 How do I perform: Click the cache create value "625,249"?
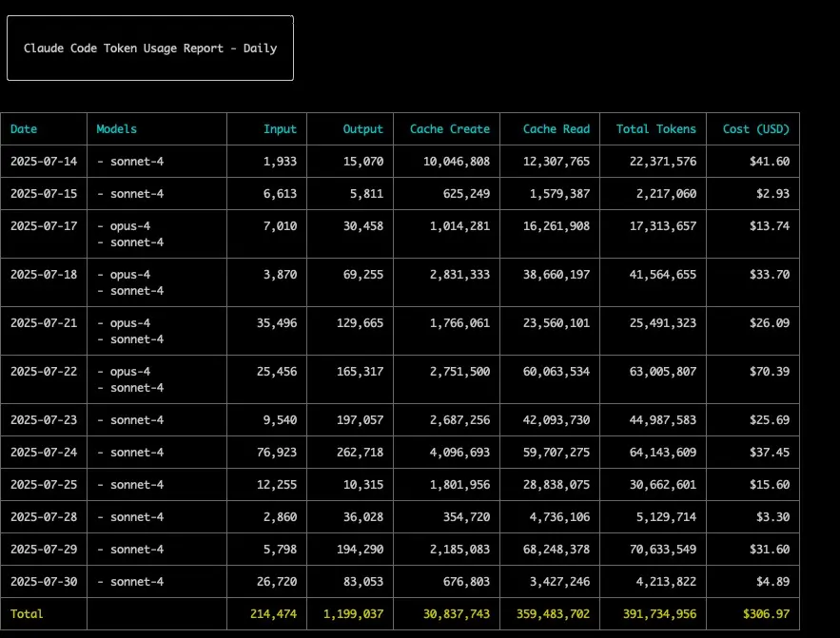[466, 193]
